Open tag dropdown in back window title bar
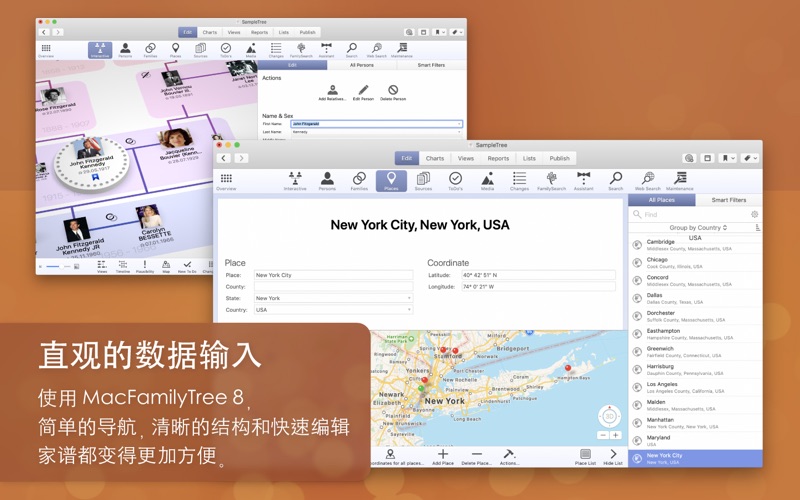800x500 pixels. coord(457,32)
